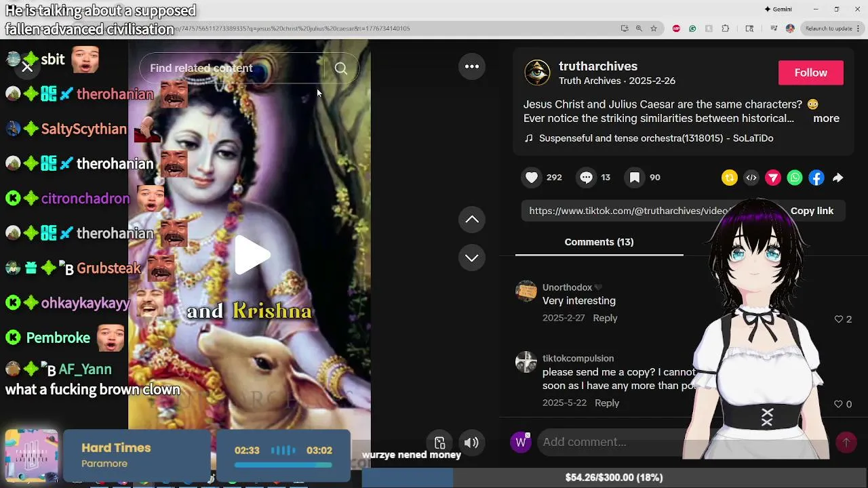Open the tiktokcompulsion commenter name
The image size is (868, 488).
tap(578, 359)
